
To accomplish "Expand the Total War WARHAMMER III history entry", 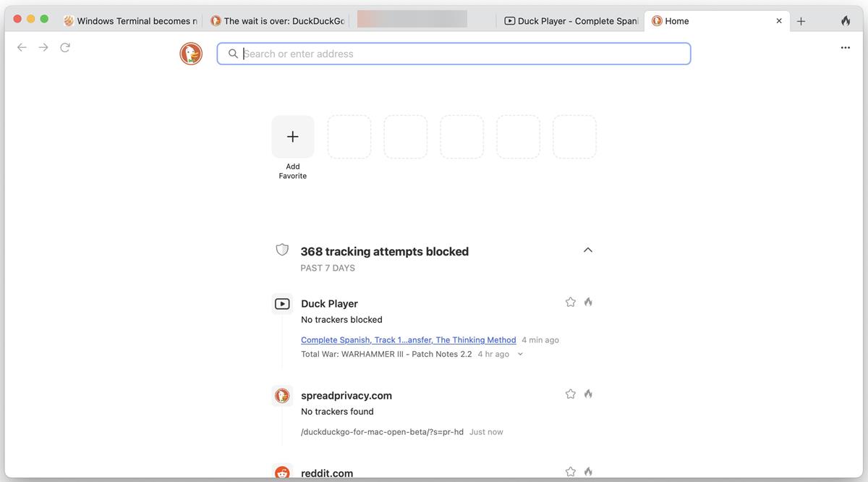I will pyautogui.click(x=520, y=353).
